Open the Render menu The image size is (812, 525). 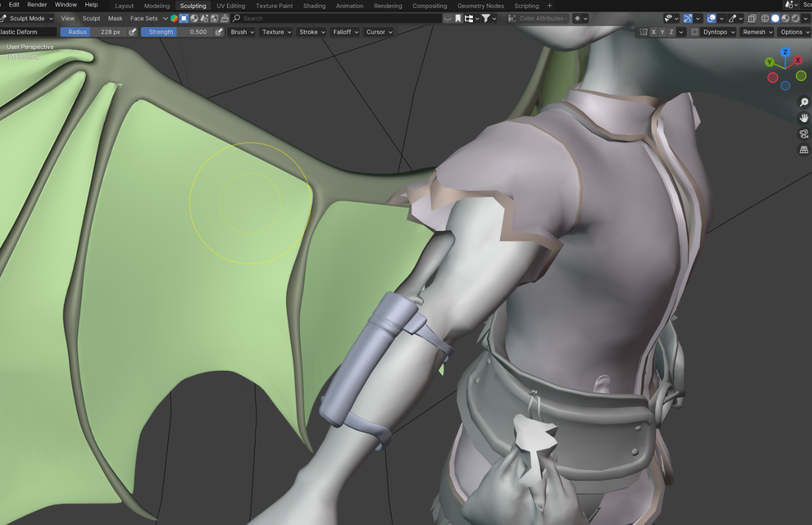37,4
